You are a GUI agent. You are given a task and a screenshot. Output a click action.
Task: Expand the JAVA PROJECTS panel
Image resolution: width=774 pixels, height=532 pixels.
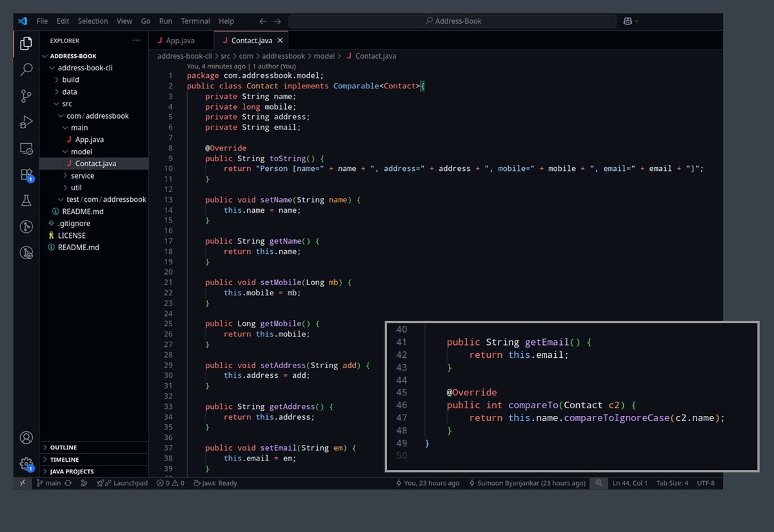94,471
